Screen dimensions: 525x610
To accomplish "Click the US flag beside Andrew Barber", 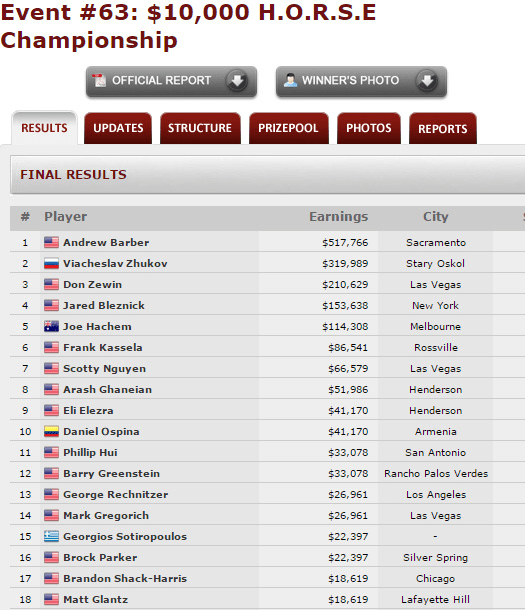I will (x=51, y=243).
